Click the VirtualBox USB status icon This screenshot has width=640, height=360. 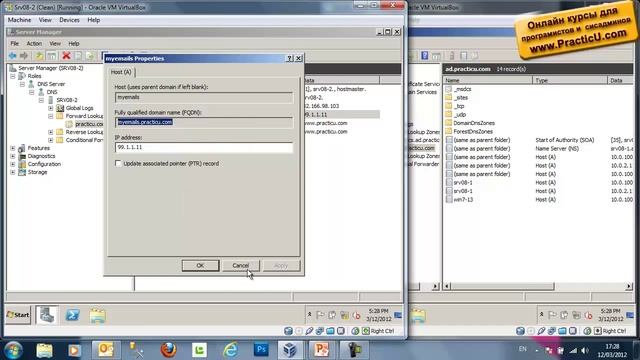click(x=309, y=331)
